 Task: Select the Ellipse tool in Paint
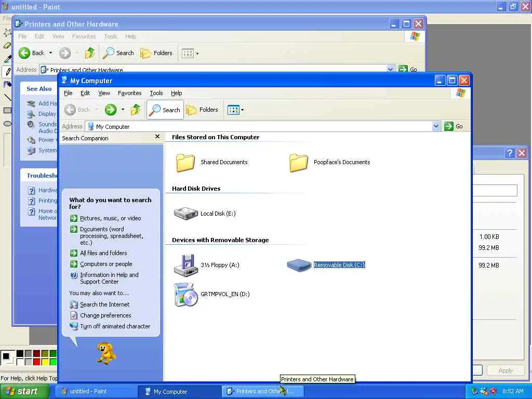tap(7, 124)
